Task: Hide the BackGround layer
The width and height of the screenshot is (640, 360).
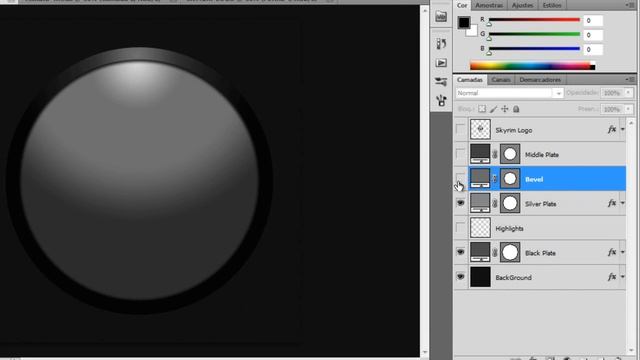Action: (x=460, y=277)
